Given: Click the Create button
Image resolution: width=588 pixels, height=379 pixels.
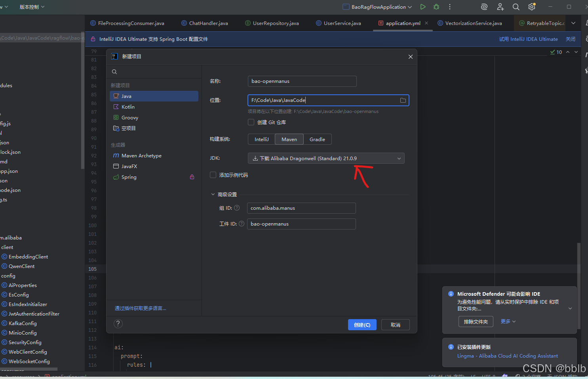Looking at the screenshot, I should [x=362, y=325].
